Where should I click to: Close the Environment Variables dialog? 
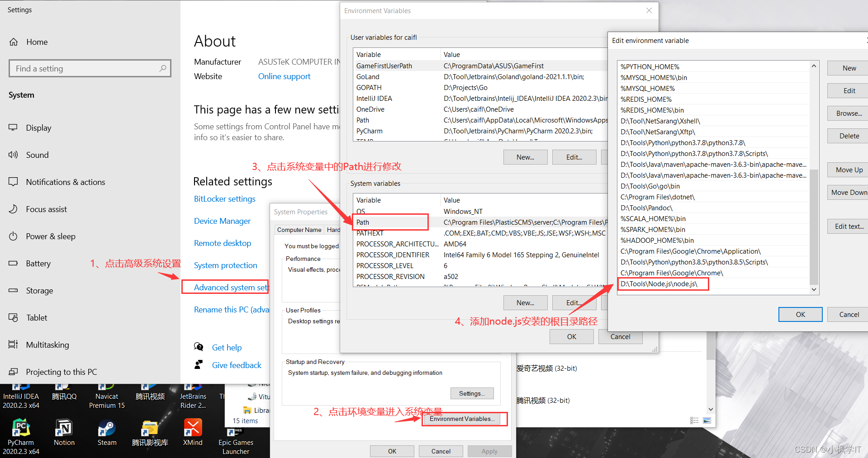(x=649, y=10)
